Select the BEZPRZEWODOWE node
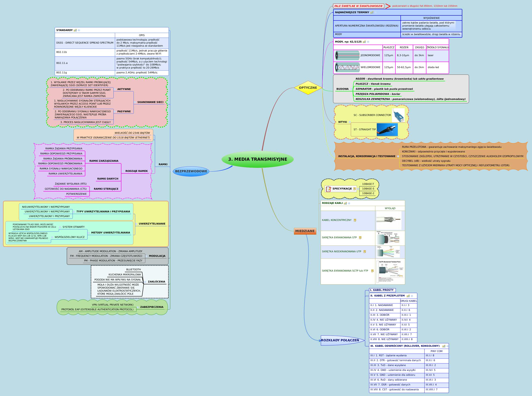 [x=192, y=171]
